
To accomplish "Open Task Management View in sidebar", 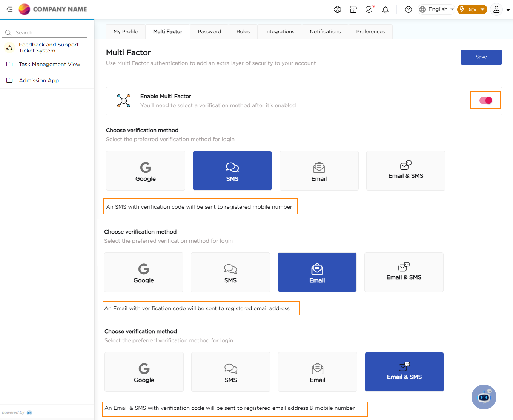I will point(49,65).
